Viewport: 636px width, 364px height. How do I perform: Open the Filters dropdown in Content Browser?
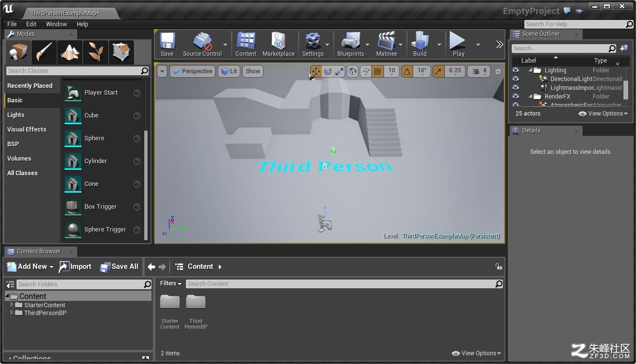pos(171,283)
